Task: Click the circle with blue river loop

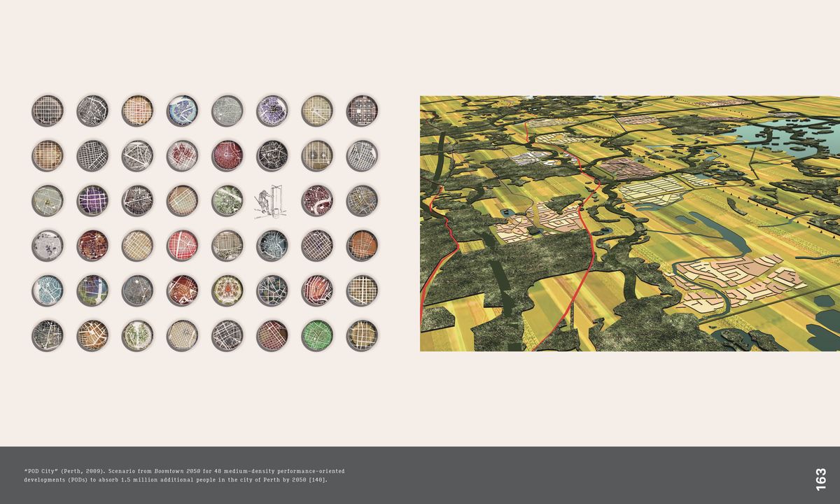Action: (182, 111)
